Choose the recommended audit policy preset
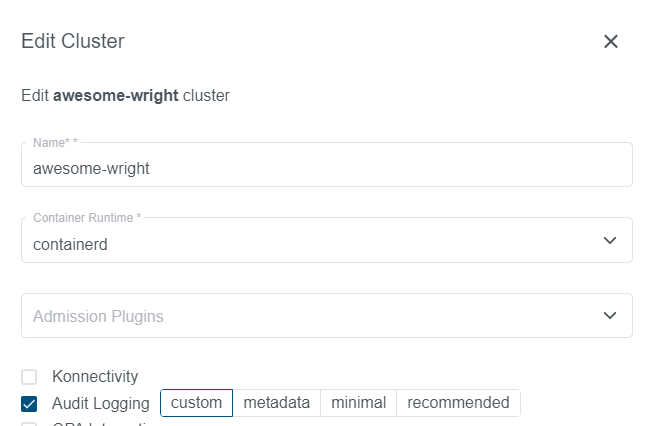 [458, 403]
